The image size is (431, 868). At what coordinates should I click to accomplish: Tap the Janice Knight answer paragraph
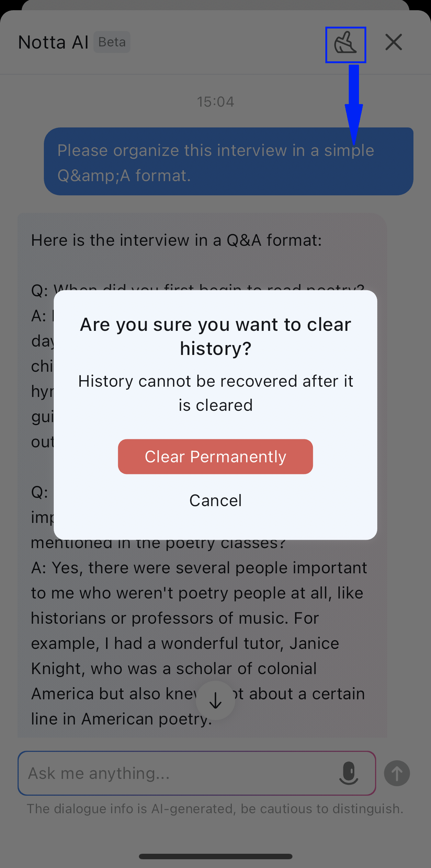(x=199, y=643)
